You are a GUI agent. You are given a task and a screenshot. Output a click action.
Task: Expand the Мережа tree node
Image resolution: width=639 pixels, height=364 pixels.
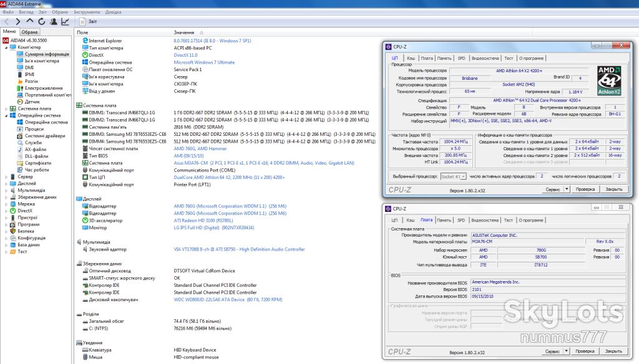coord(6,204)
